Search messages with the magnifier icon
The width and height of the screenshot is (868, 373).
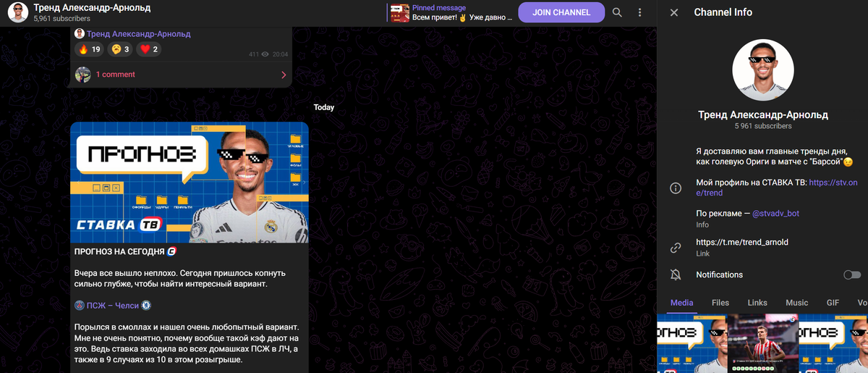617,12
